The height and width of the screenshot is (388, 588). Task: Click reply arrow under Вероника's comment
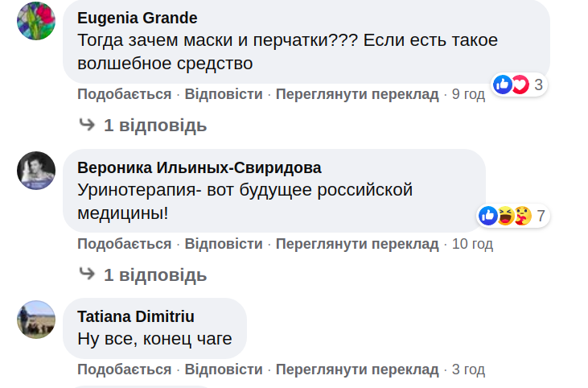87,274
